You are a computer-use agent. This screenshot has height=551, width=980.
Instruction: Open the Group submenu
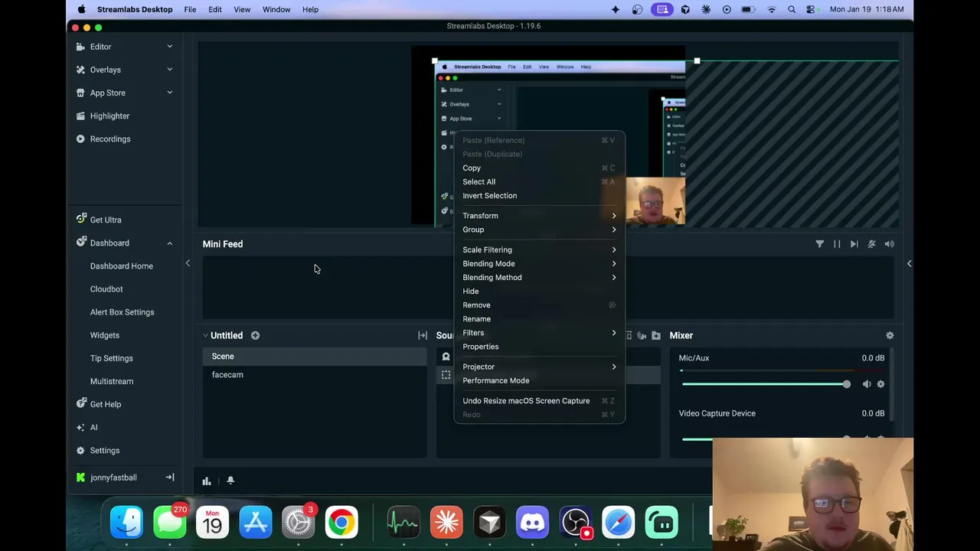(x=539, y=230)
